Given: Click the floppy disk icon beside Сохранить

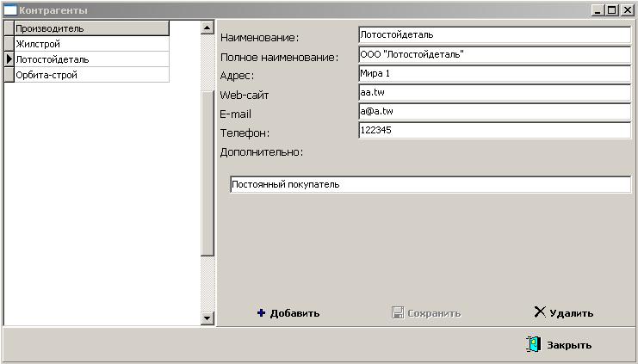Looking at the screenshot, I should 398,313.
